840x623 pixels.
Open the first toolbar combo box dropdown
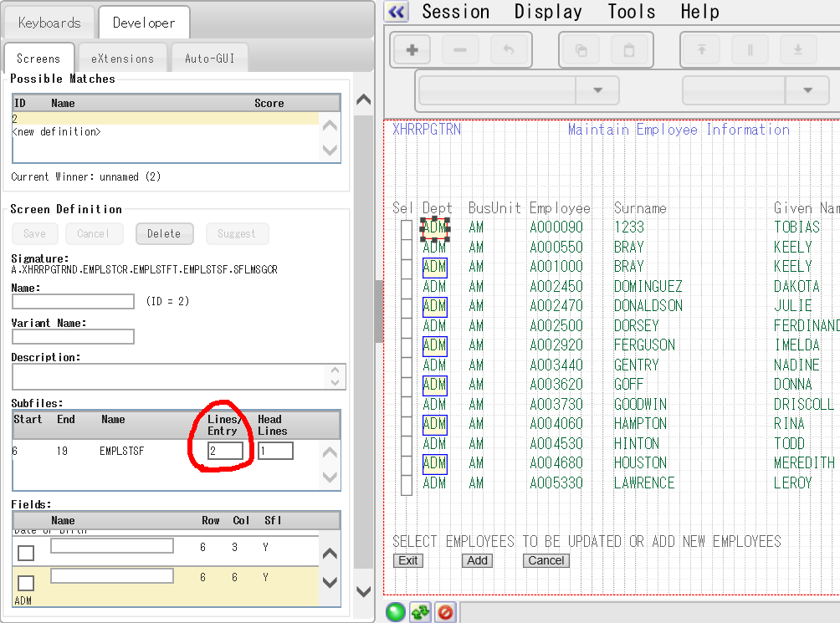point(597,90)
